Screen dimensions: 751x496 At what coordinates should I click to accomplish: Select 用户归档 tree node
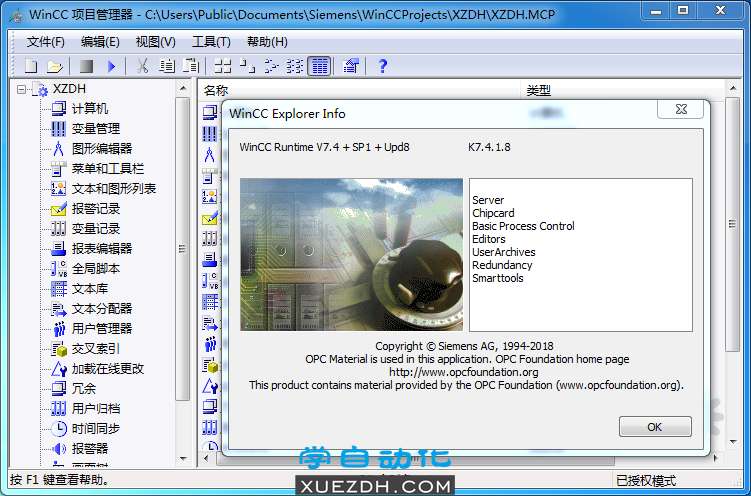point(96,408)
